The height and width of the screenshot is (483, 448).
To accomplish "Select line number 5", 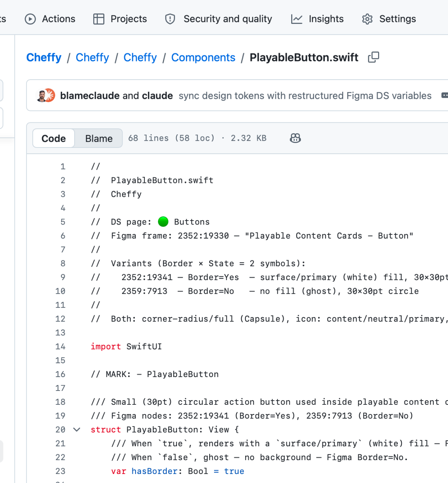I will coord(63,222).
